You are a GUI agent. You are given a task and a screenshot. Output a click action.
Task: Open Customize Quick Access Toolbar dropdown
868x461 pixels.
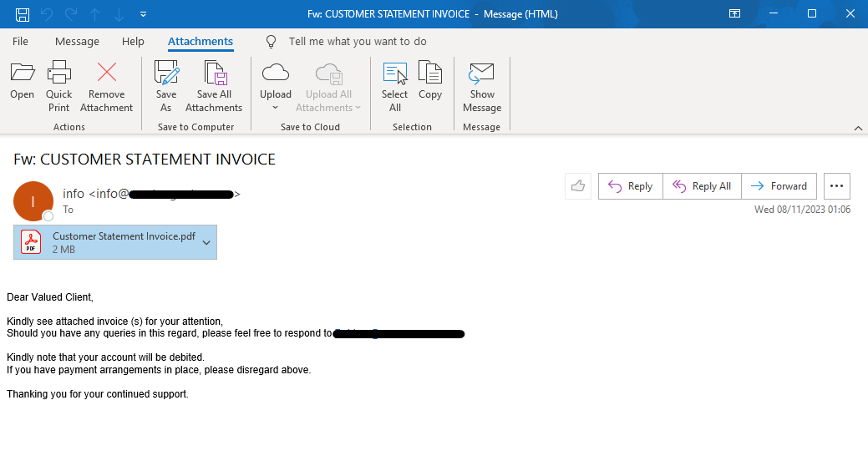tap(143, 14)
